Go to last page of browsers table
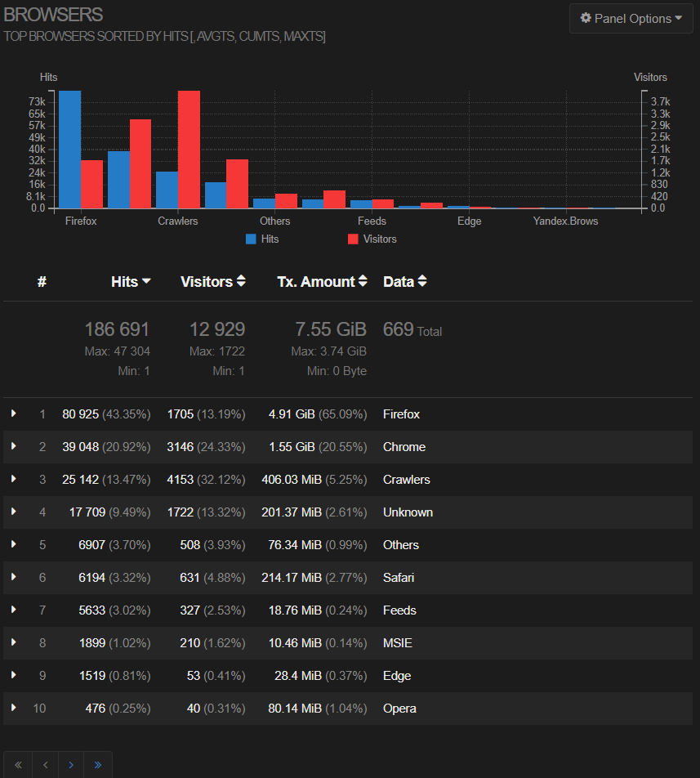Image resolution: width=700 pixels, height=778 pixels. [x=98, y=765]
